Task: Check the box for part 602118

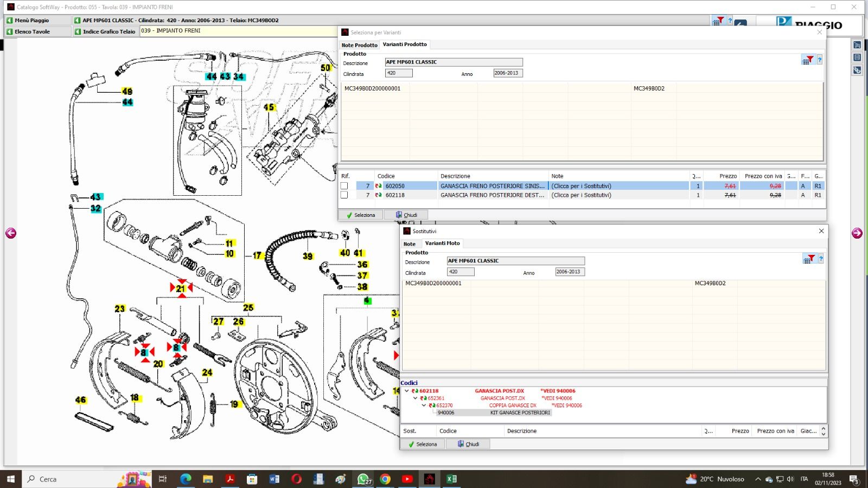Action: (x=344, y=195)
